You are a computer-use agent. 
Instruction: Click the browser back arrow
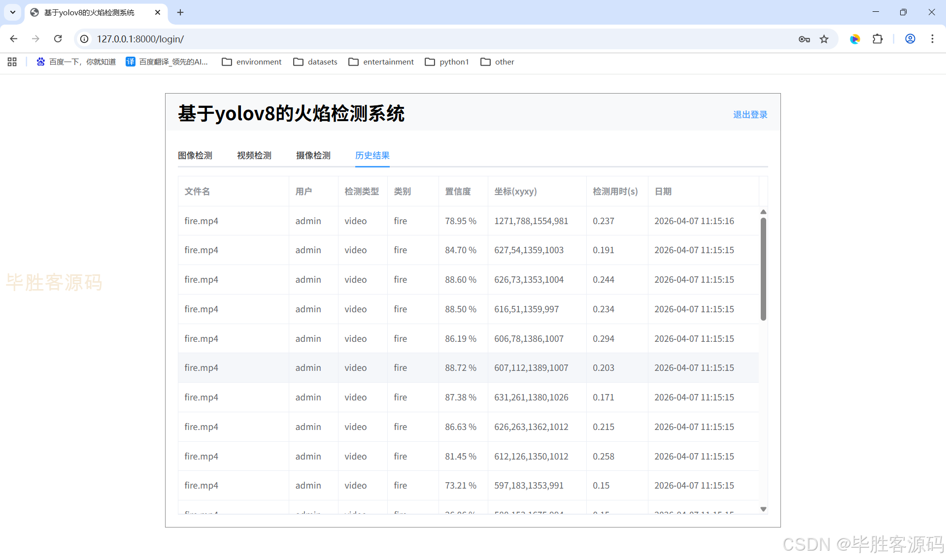(x=14, y=39)
